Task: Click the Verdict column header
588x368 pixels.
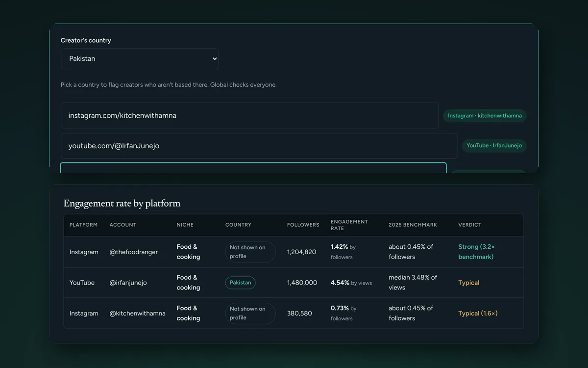Action: [x=470, y=225]
